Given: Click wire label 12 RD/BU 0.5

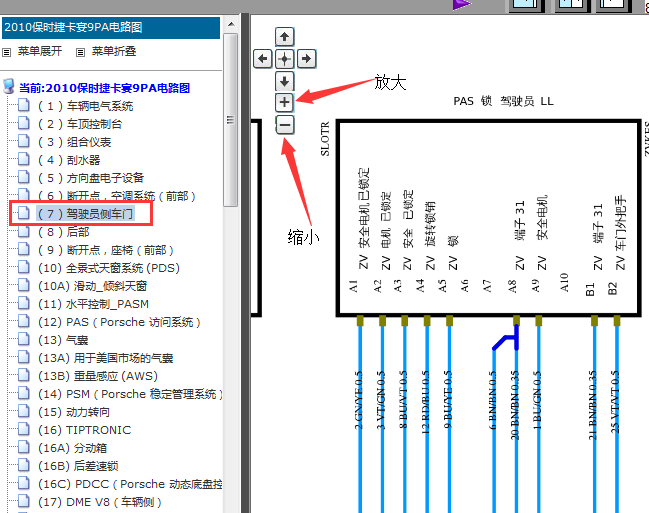Looking at the screenshot, I should (426, 402).
